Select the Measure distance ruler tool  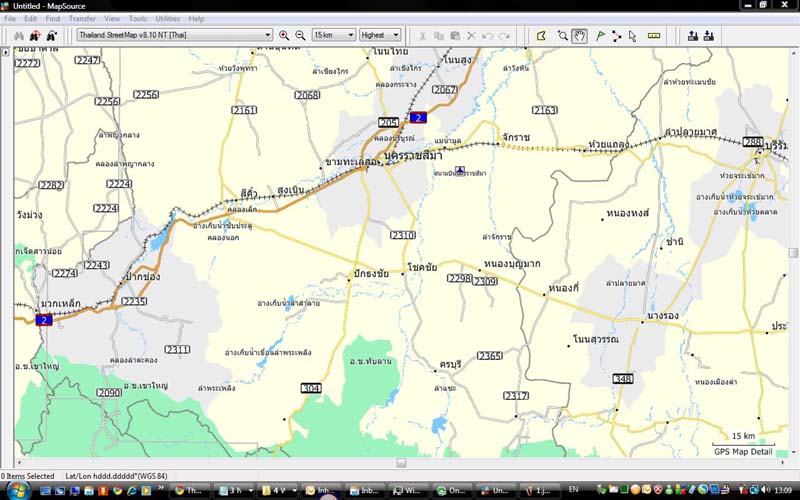tap(654, 35)
